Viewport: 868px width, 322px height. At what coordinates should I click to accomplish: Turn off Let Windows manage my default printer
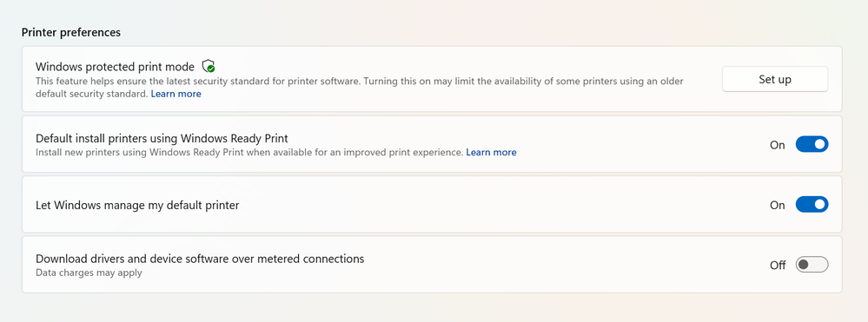812,205
